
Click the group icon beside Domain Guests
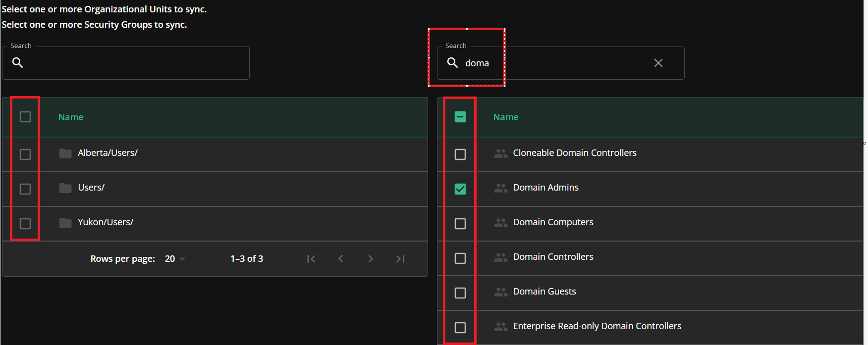coord(500,292)
